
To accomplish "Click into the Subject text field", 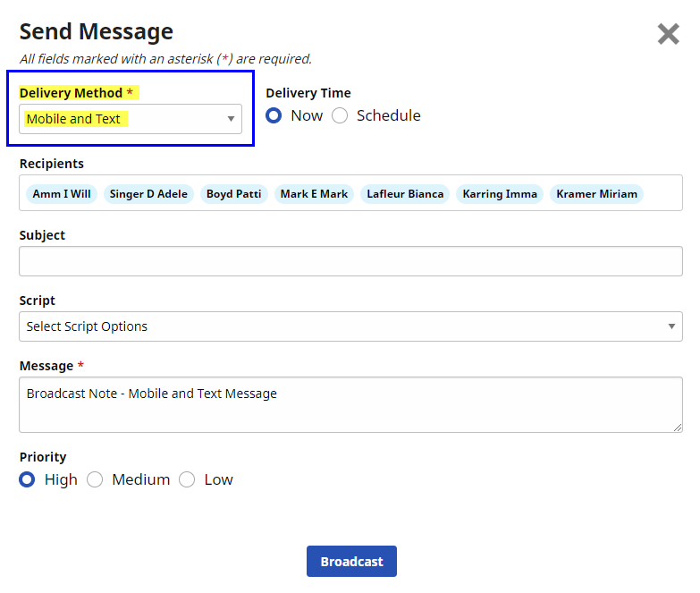I will [350, 261].
